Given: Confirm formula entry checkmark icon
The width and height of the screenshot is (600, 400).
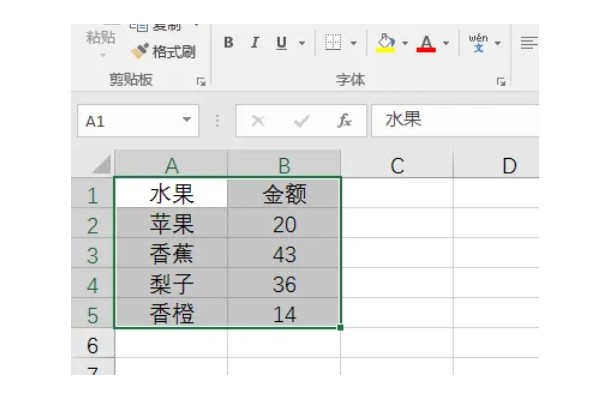Looking at the screenshot, I should tap(302, 122).
